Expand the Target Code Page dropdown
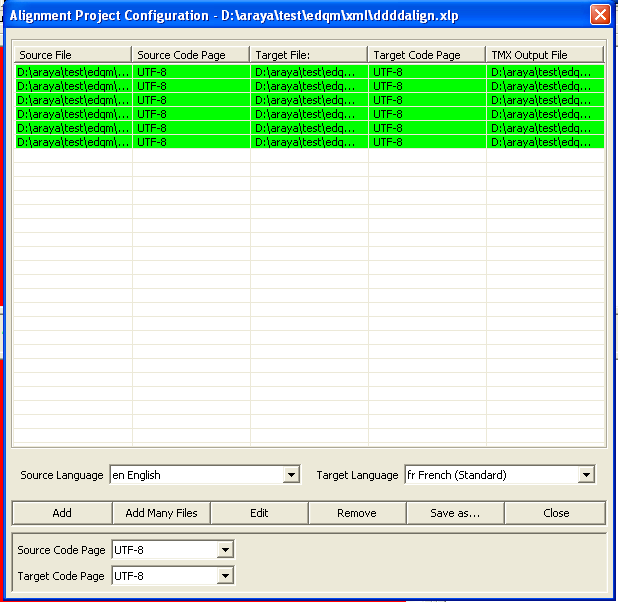This screenshot has height=602, width=618. [x=225, y=576]
